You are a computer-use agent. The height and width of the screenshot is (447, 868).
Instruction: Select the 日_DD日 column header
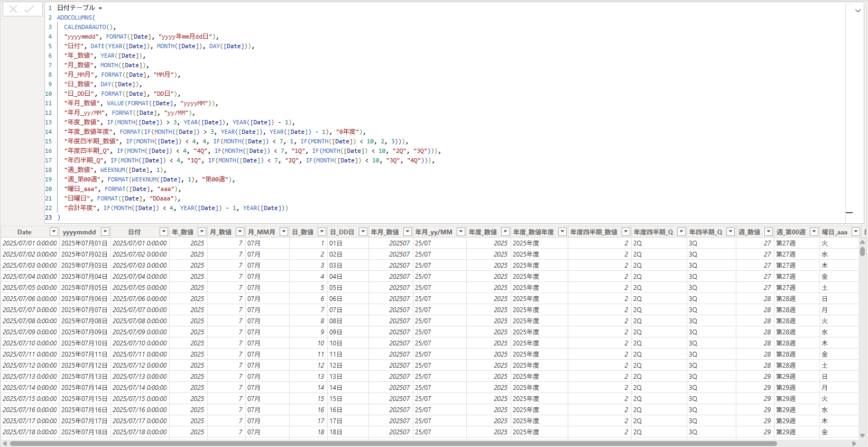[x=342, y=232]
